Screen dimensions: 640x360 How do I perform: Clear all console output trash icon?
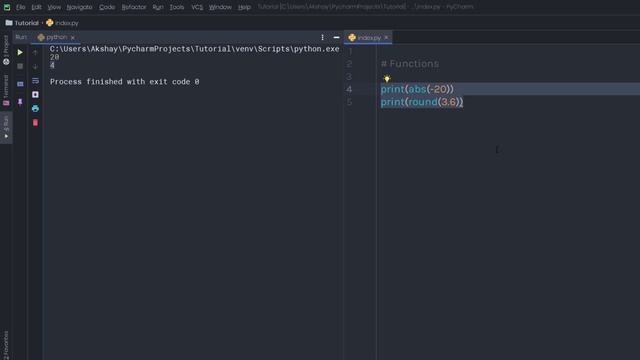[x=36, y=122]
